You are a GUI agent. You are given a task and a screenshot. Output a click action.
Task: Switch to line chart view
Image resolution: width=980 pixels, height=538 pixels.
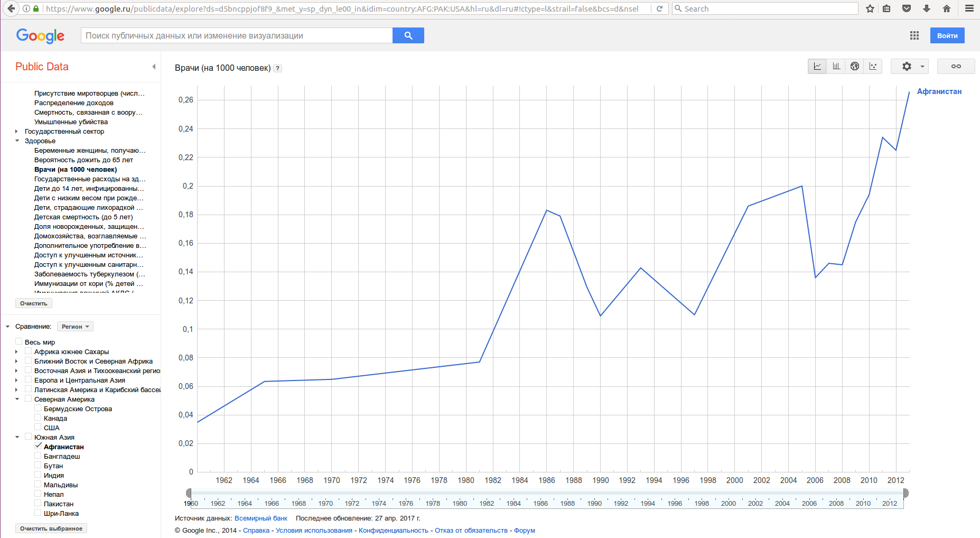coord(817,67)
